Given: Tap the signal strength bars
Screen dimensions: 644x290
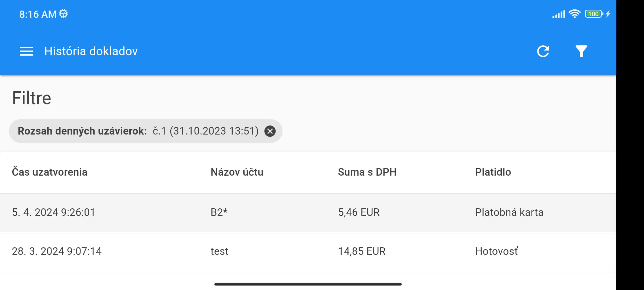Looking at the screenshot, I should tap(559, 14).
